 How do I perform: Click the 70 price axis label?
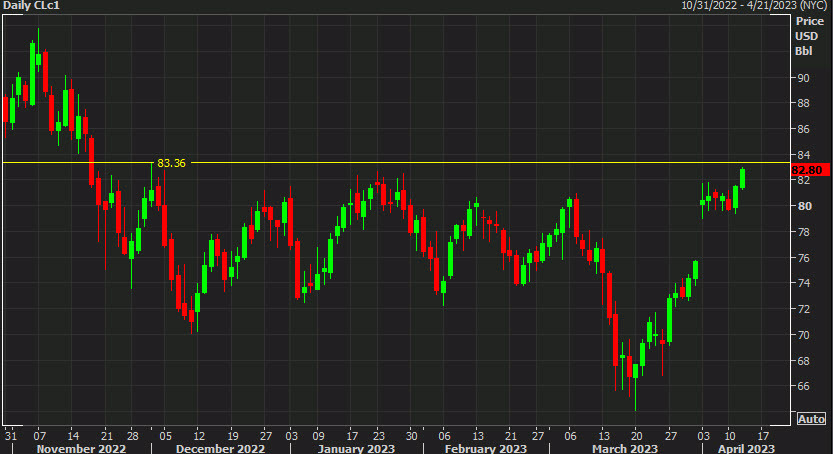[803, 335]
